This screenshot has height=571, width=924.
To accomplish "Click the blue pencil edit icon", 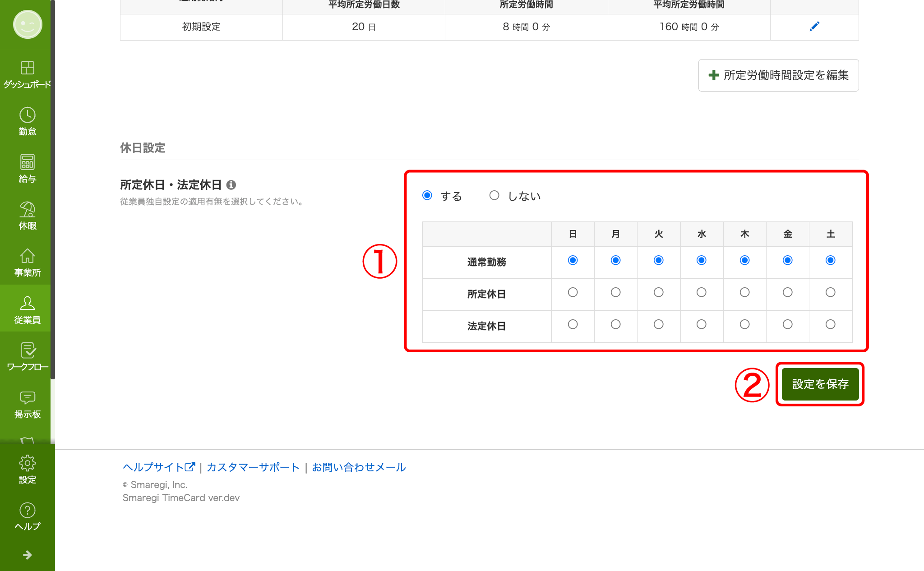I will [814, 27].
